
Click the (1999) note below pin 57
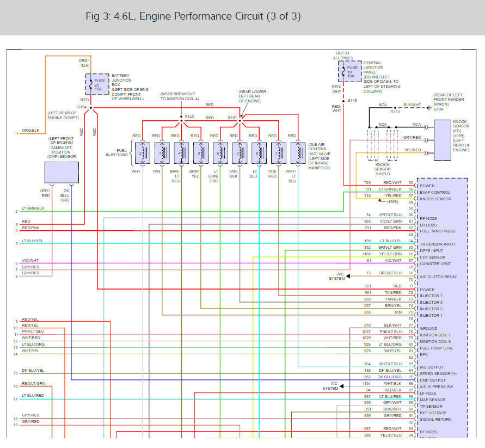[392, 202]
